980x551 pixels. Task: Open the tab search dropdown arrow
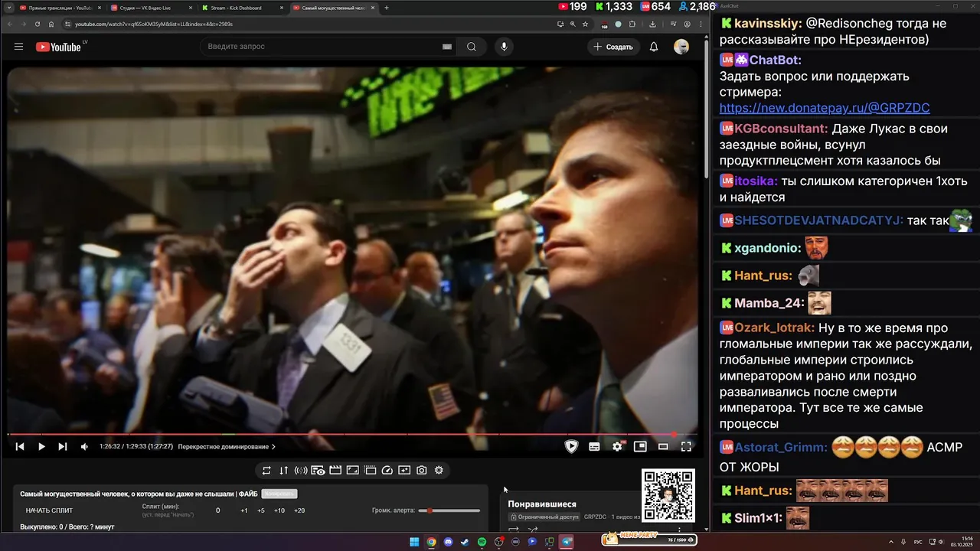point(8,8)
